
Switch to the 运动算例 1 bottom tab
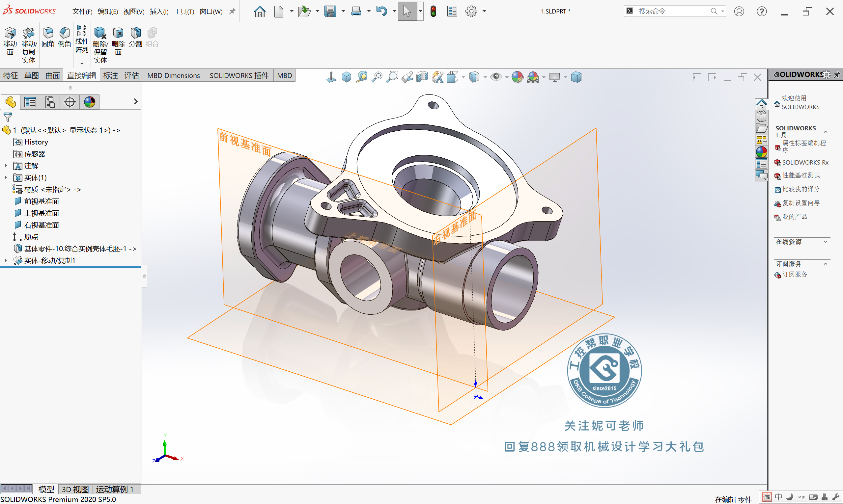(115, 489)
